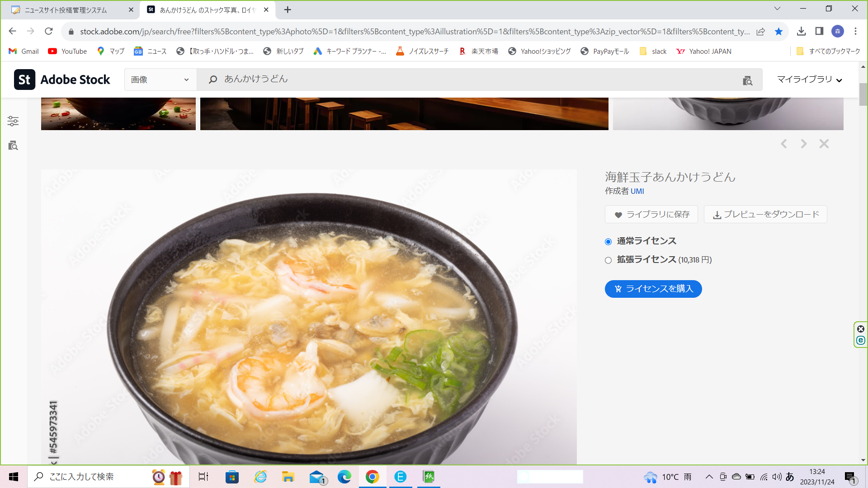Open File Explorer from the taskbar

coord(288,477)
